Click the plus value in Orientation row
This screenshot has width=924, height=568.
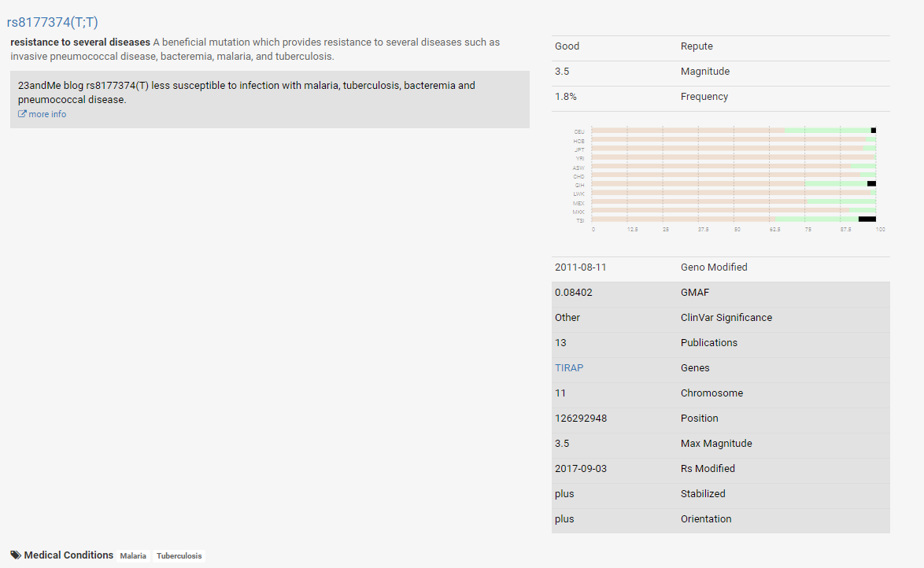tap(564, 519)
